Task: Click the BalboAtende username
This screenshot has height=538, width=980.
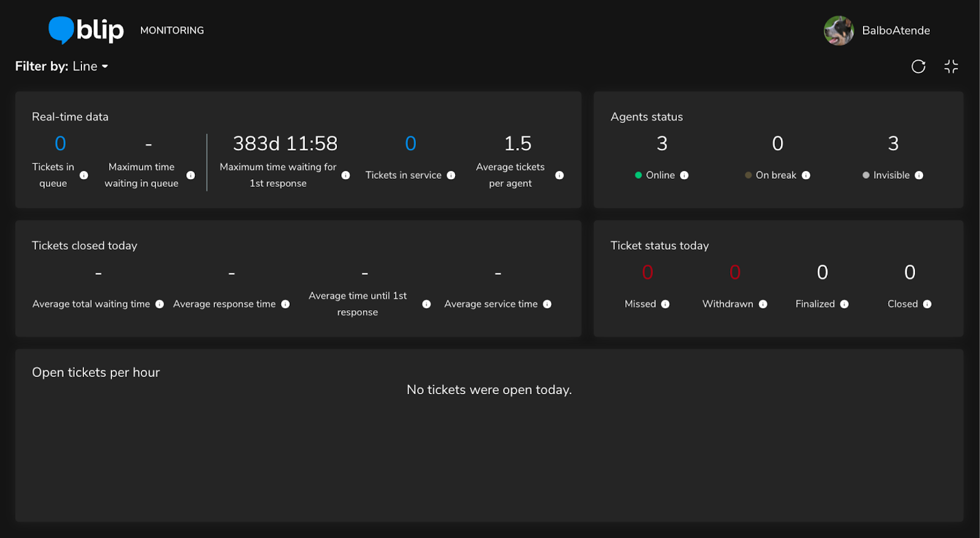Action: pos(895,31)
